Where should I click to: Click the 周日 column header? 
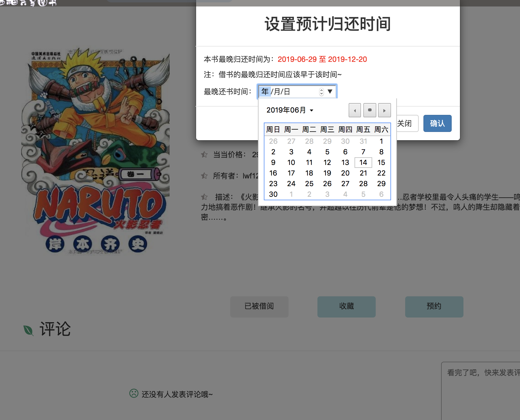pyautogui.click(x=273, y=130)
